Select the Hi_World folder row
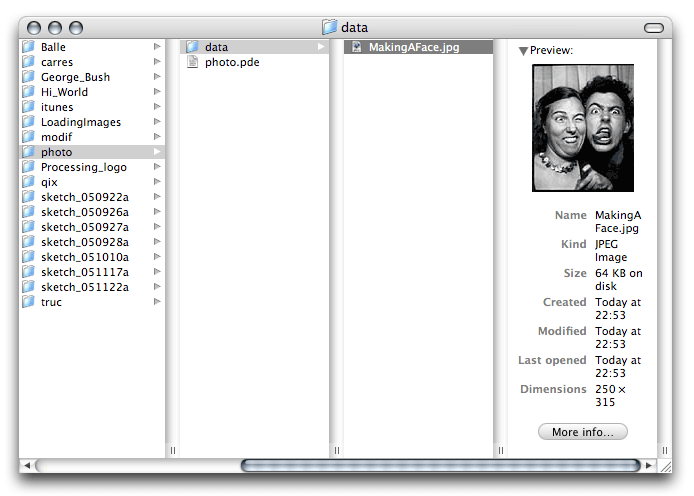694x496 pixels. (90, 92)
